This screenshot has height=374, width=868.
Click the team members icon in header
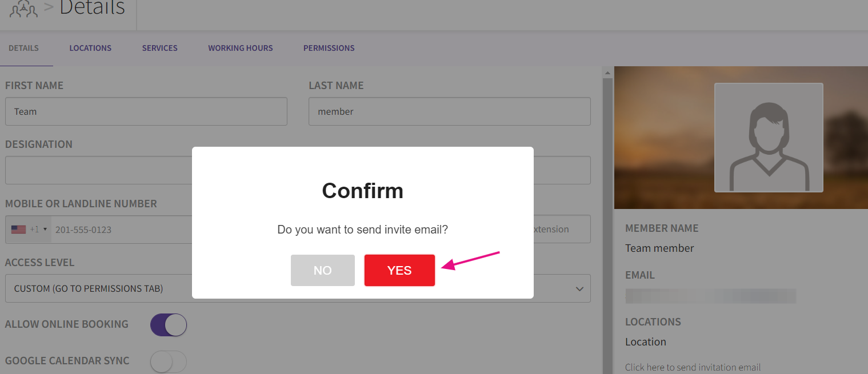(x=23, y=9)
